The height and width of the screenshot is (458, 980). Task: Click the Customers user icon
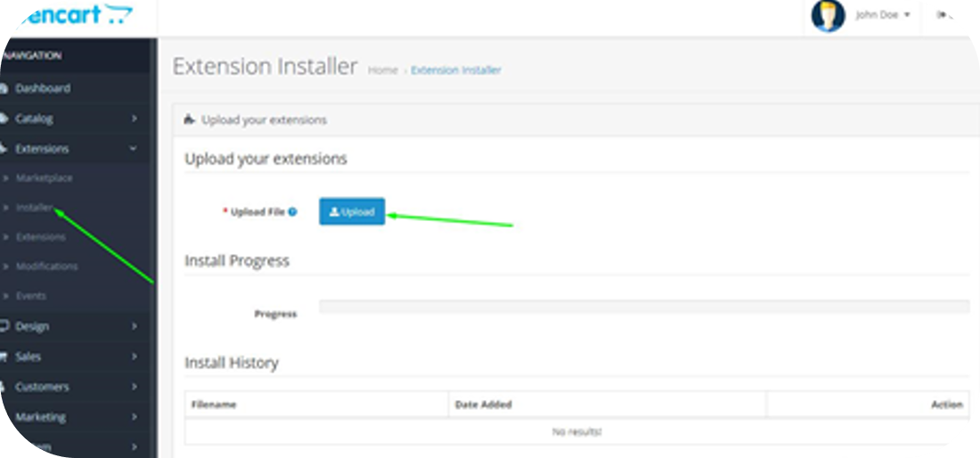tap(5, 387)
